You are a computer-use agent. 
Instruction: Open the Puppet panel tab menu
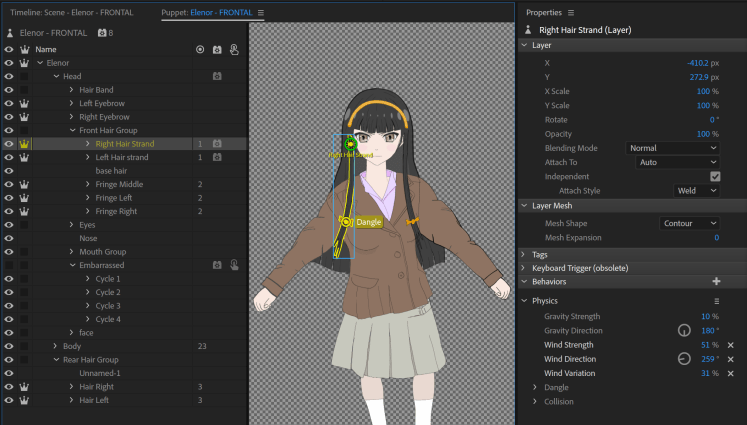tap(261, 13)
